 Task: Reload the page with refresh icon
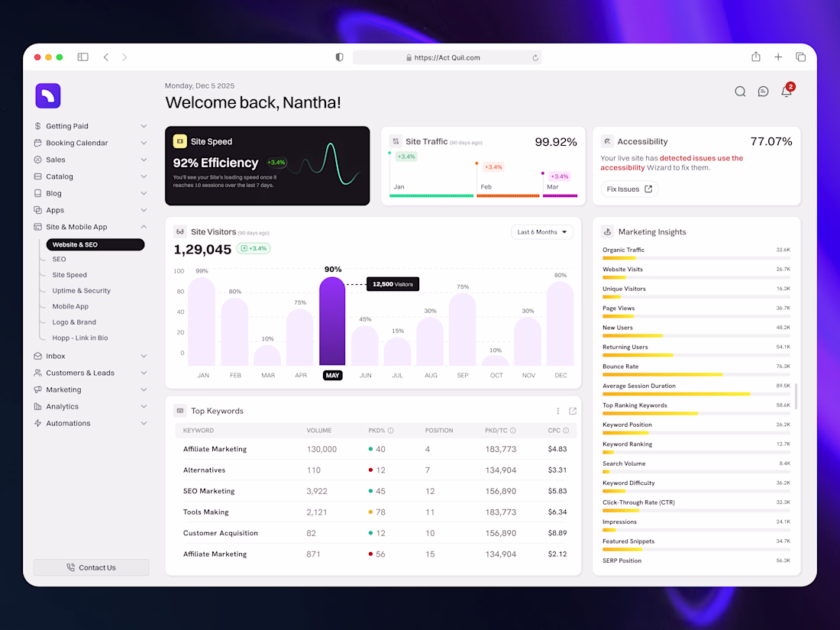[x=535, y=58]
